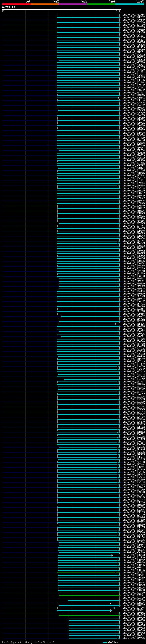Choose the UniRef100_Q9AXP2 hit
Image resolution: width=146 pixels, height=644 pixels.
click(x=134, y=316)
